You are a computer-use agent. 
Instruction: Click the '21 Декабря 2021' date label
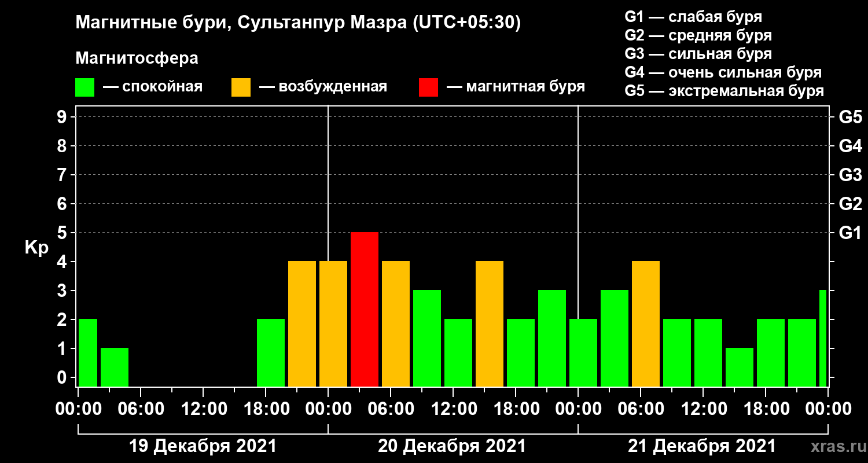tap(702, 446)
